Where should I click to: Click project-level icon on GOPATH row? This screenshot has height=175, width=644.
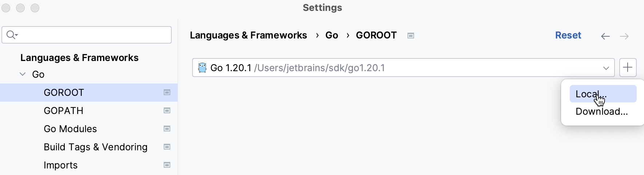pyautogui.click(x=167, y=111)
